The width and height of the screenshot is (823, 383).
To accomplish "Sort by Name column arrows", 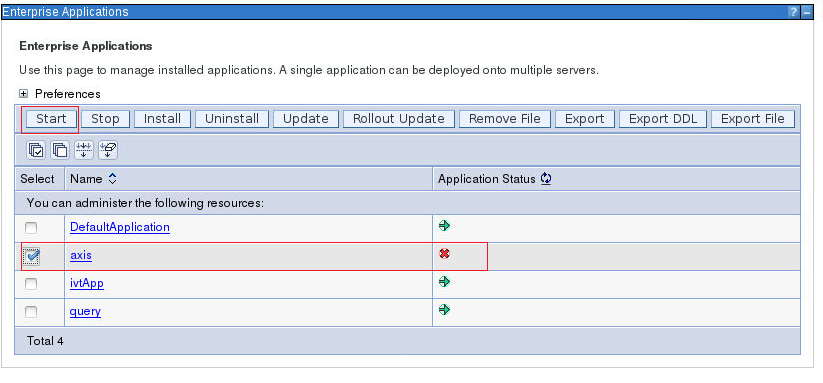I will pyautogui.click(x=112, y=179).
